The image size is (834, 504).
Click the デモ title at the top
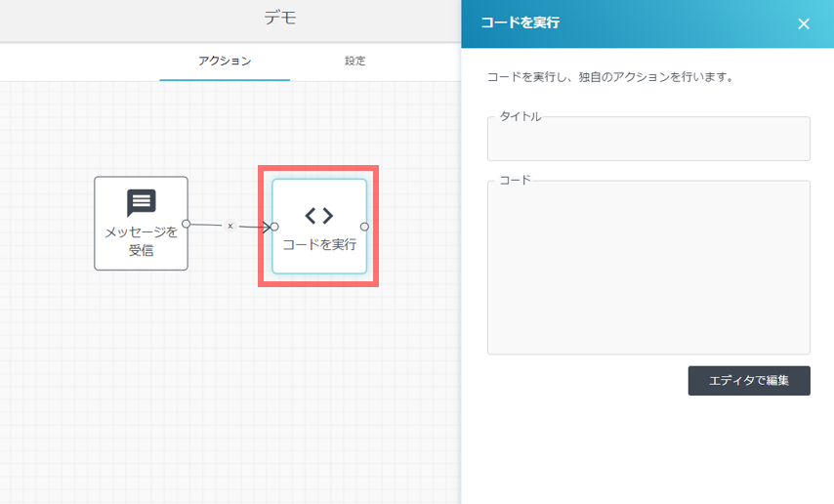pos(279,18)
